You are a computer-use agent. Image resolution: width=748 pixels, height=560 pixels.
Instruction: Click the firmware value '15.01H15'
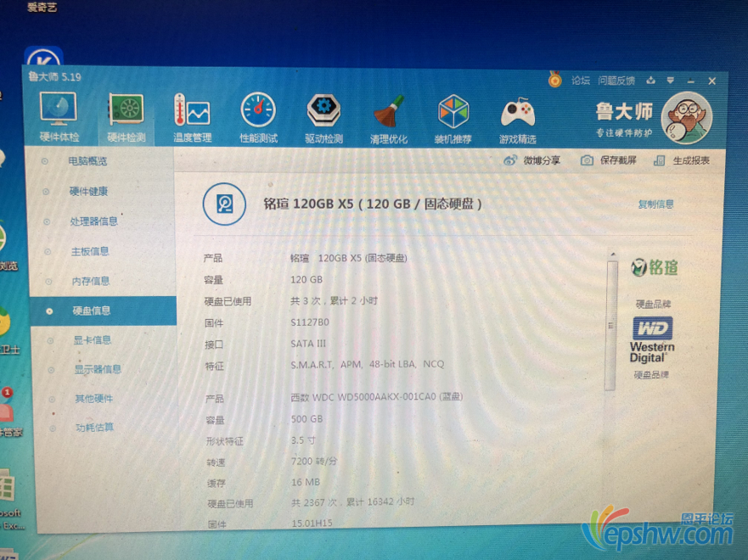click(x=312, y=523)
